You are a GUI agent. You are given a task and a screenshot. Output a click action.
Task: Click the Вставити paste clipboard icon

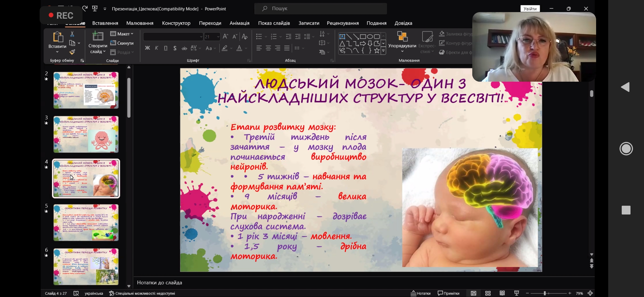click(x=58, y=37)
